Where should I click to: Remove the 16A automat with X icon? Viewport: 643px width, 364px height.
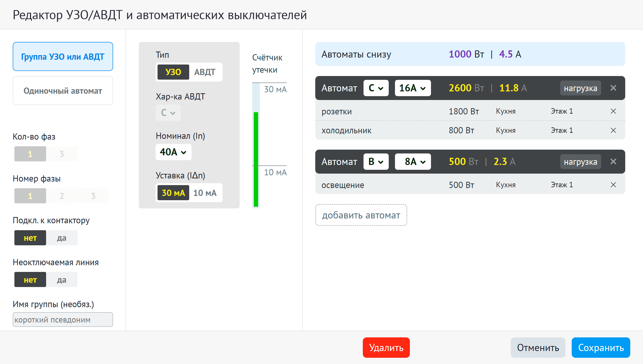[x=613, y=88]
